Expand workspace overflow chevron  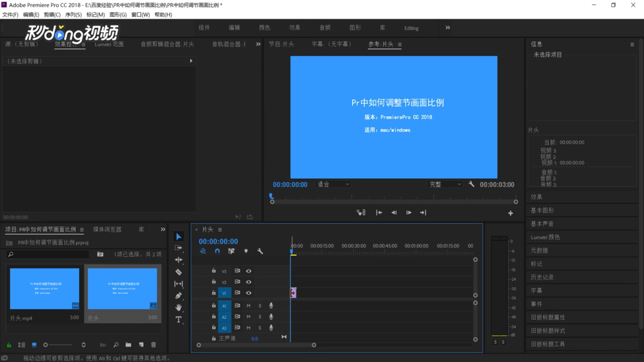tap(448, 27)
